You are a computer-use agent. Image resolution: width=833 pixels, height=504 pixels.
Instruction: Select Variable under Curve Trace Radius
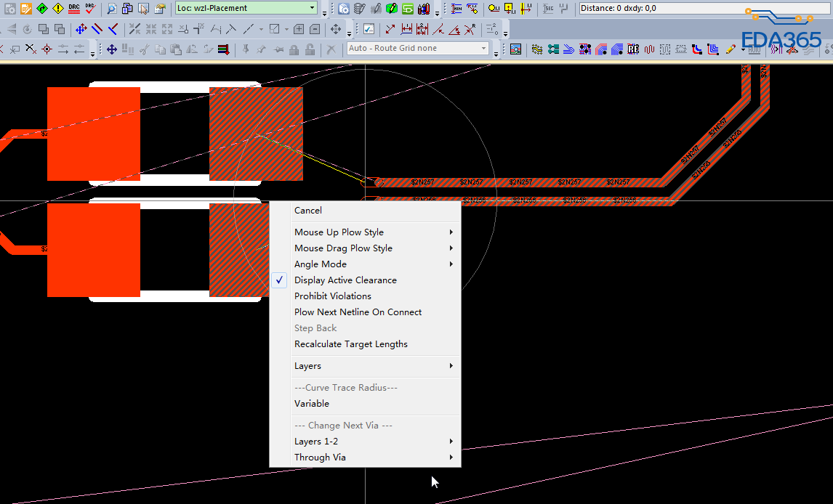(312, 404)
